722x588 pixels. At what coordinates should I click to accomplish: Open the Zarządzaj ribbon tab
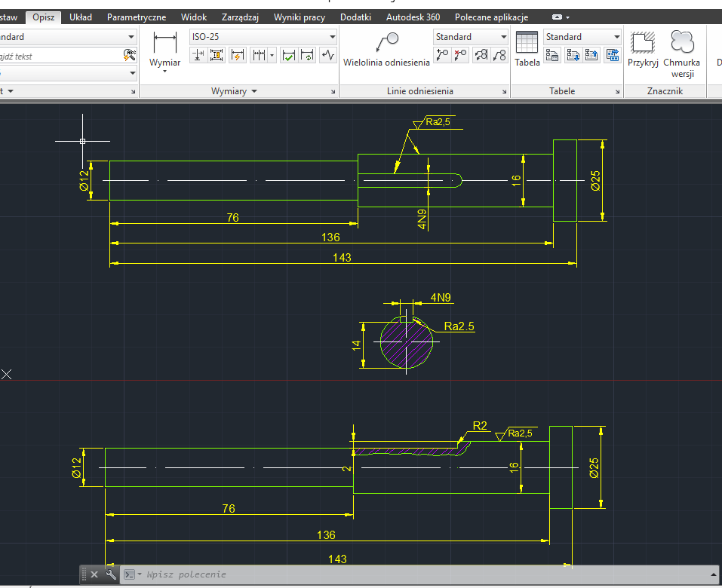[240, 17]
